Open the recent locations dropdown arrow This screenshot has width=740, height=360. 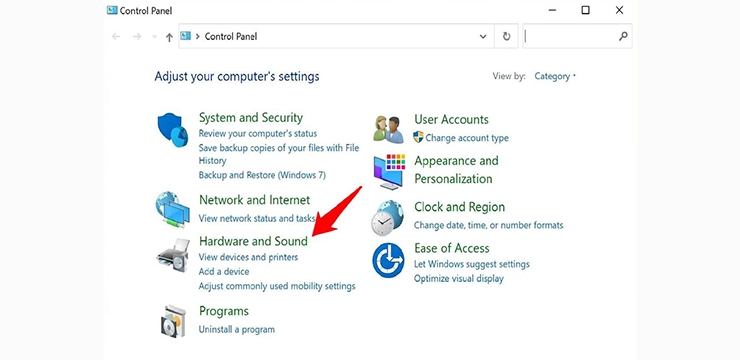(154, 37)
